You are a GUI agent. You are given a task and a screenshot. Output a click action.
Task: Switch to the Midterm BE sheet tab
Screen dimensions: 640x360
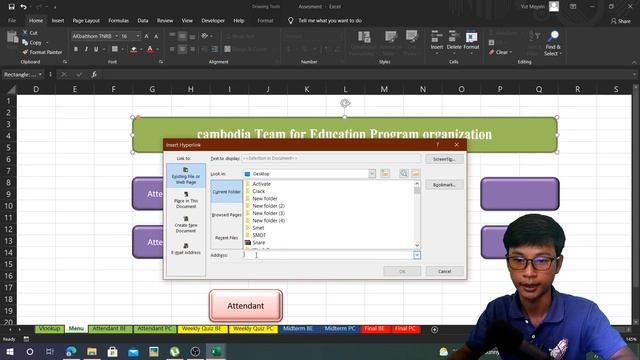(x=298, y=329)
